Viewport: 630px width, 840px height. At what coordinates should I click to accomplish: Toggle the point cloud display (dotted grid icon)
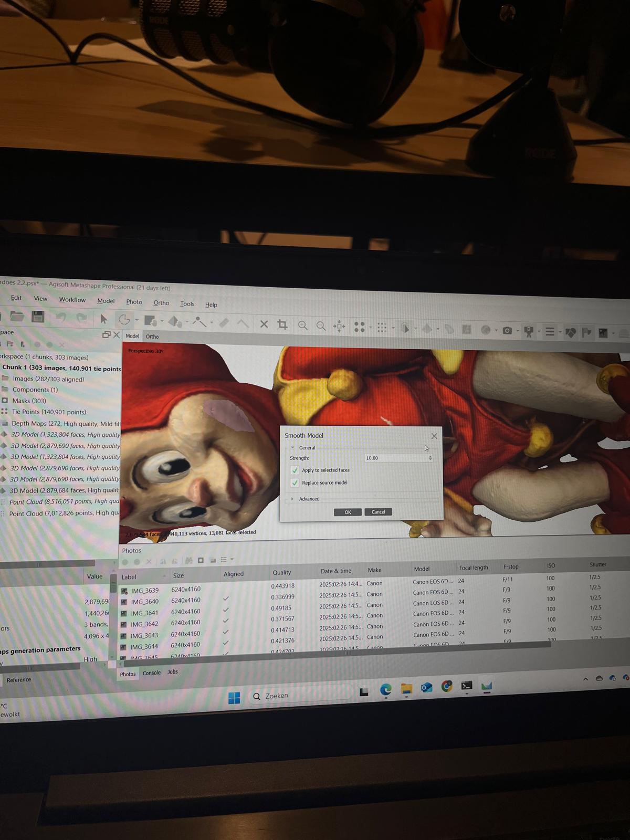(382, 328)
